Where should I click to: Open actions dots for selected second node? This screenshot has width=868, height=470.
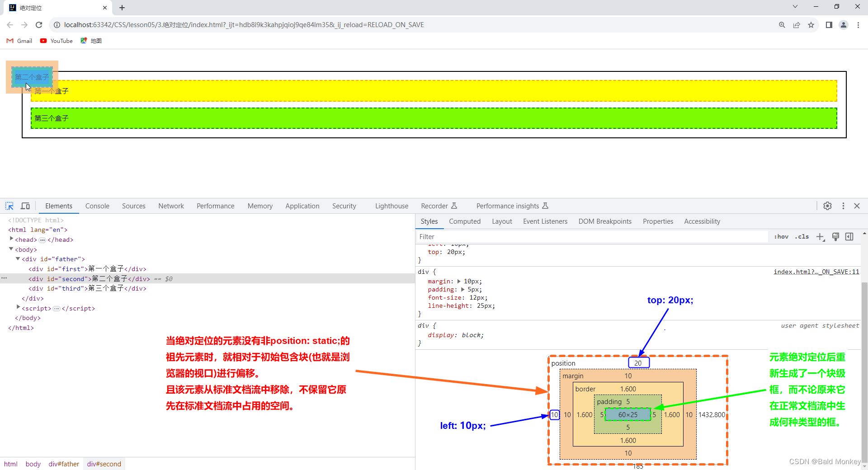coord(4,278)
